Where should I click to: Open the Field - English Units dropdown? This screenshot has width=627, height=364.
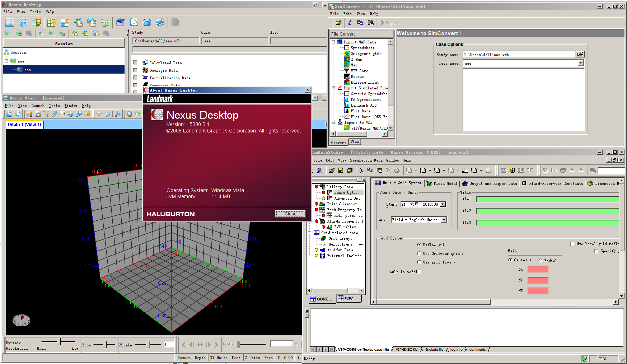(444, 220)
